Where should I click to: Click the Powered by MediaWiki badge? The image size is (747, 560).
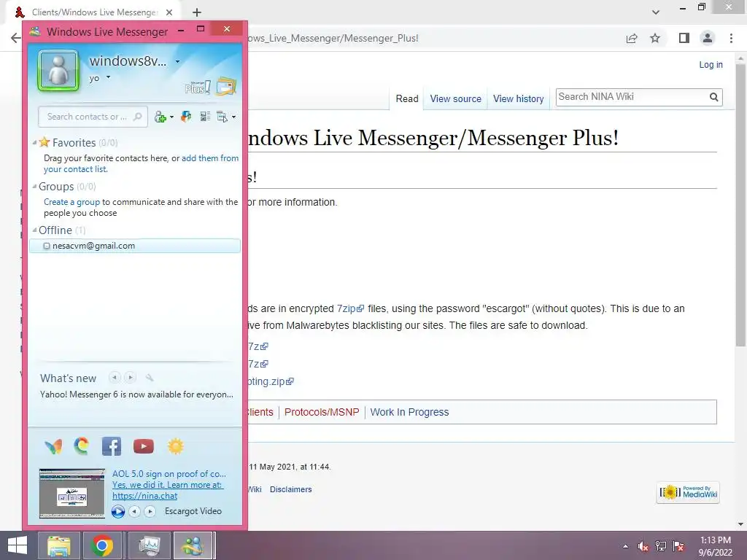point(688,492)
